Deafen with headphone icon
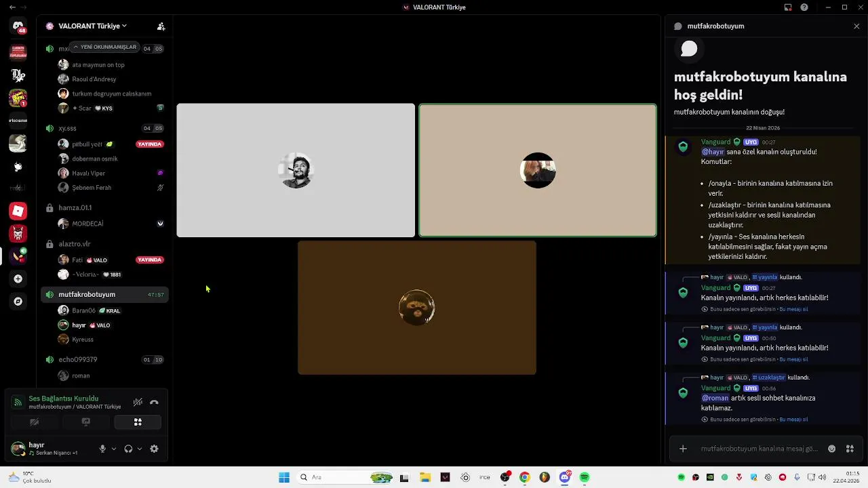868x488 pixels. 128,449
